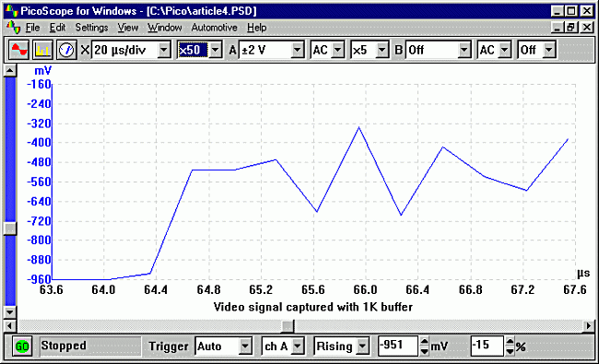
Task: Minimize the PicoScope application window
Action: (558, 11)
